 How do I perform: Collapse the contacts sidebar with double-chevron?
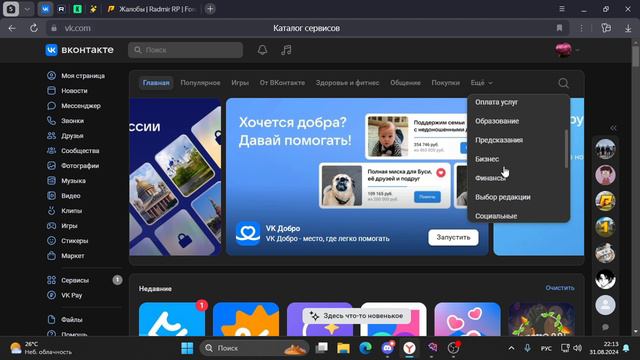(613, 128)
